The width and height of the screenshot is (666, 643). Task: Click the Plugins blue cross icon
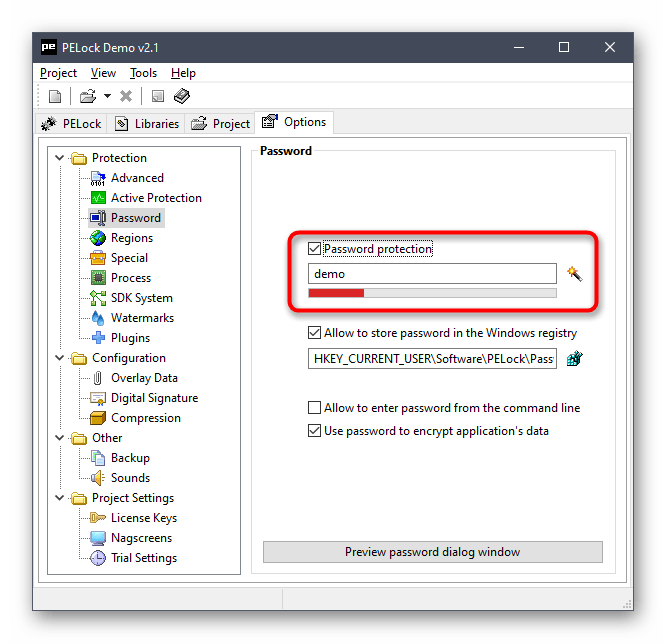tap(98, 338)
